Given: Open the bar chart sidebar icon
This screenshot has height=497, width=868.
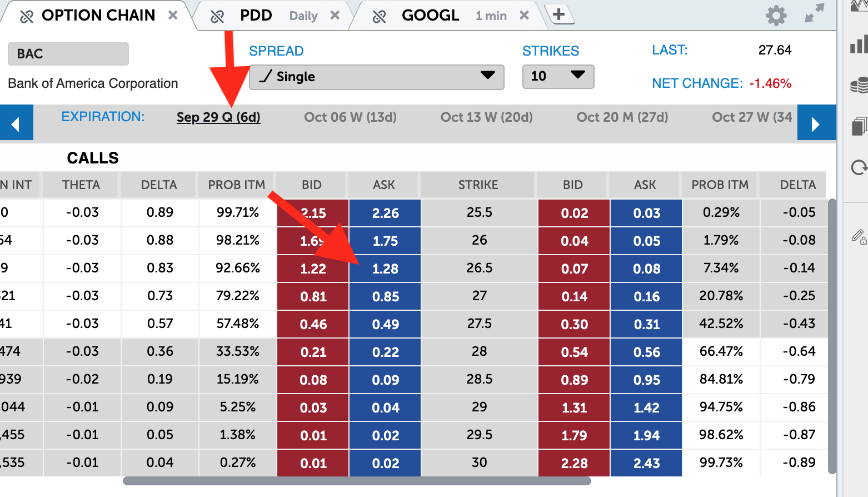Looking at the screenshot, I should [x=859, y=44].
